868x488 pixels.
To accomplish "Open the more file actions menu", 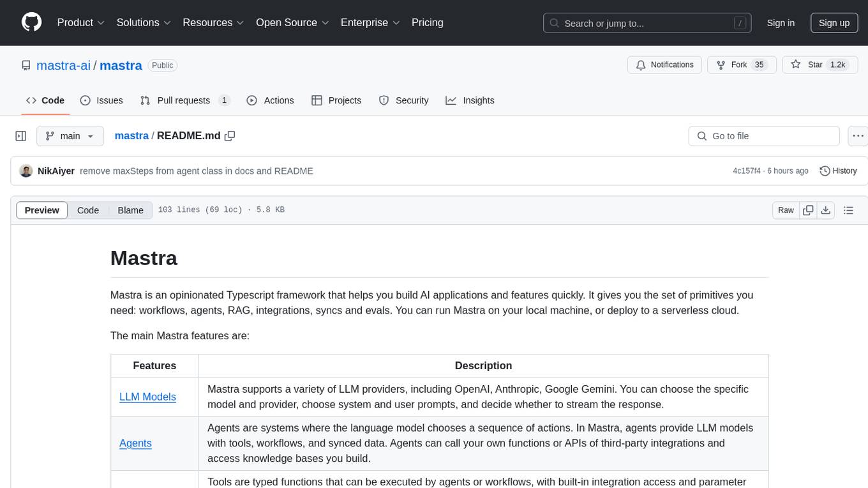I will 858,136.
